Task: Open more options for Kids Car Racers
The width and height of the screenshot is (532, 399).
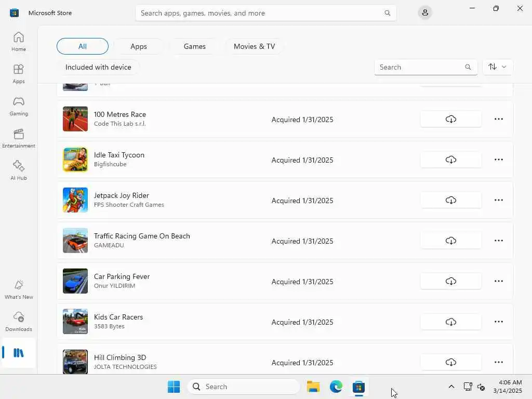Action: pyautogui.click(x=498, y=322)
